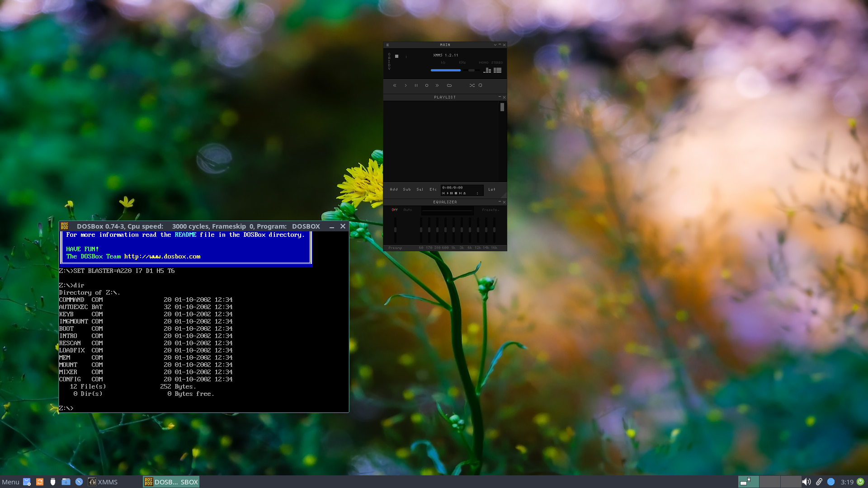868x488 pixels.
Task: Stop playback with XMMS main stop button
Action: (427, 85)
